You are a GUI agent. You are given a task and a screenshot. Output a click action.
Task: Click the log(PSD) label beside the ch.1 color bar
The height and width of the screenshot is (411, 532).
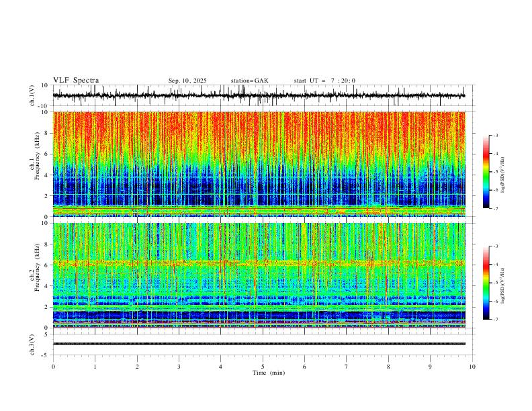(503, 175)
